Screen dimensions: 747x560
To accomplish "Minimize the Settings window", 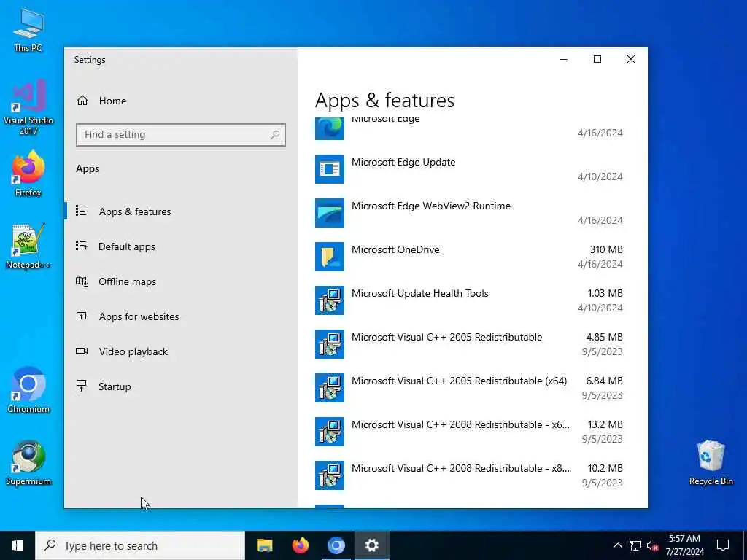I will coord(564,59).
